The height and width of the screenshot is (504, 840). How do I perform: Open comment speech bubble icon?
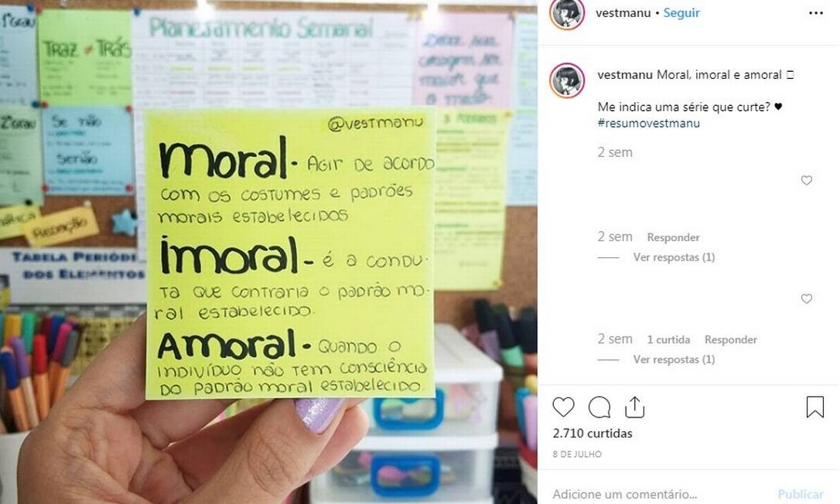pyautogui.click(x=599, y=407)
